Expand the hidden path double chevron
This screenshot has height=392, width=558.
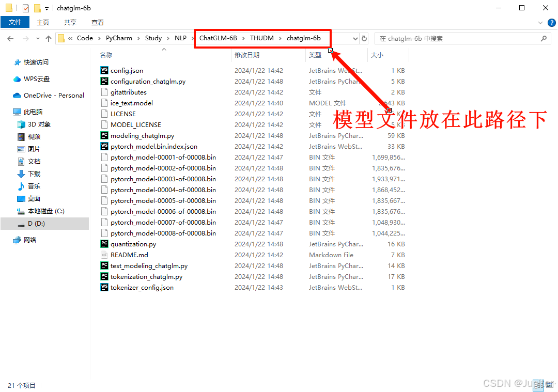70,38
